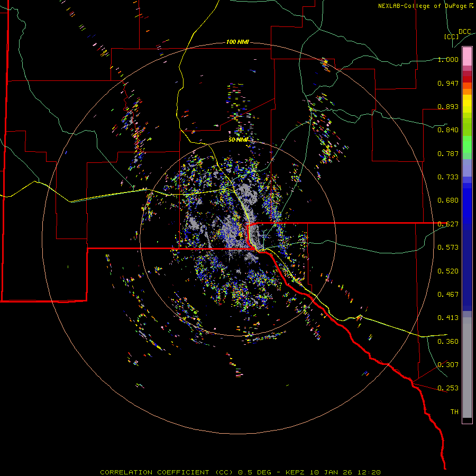Screen dimensions: 476x476
Task: Click the DCC label above the color scale
Action: click(x=464, y=32)
